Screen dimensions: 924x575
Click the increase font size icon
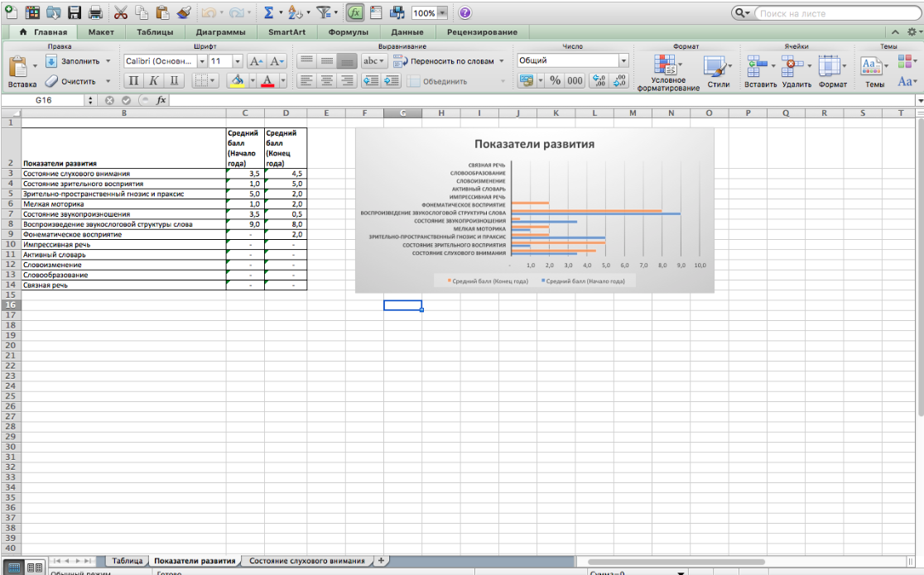click(256, 61)
